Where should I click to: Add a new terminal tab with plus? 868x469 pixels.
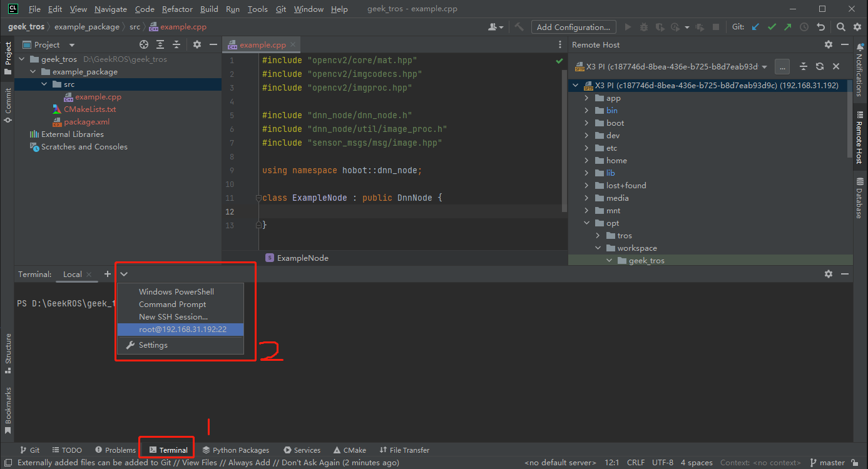click(107, 274)
